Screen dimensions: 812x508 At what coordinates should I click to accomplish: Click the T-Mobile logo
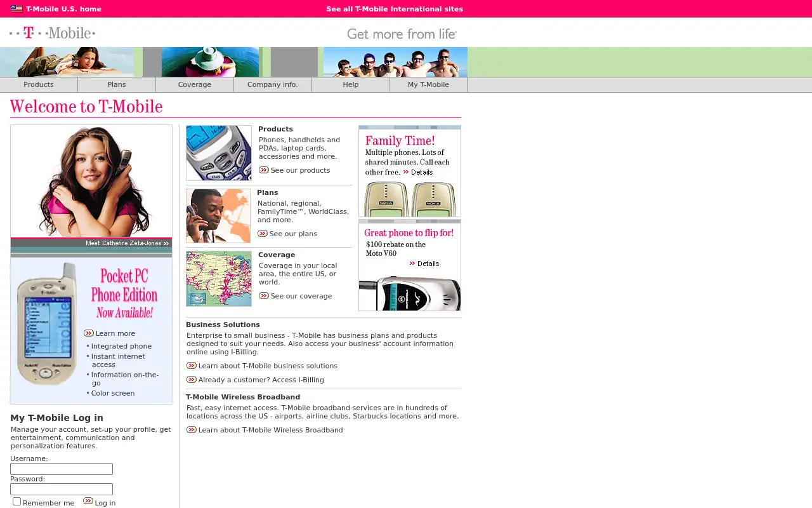coord(53,32)
